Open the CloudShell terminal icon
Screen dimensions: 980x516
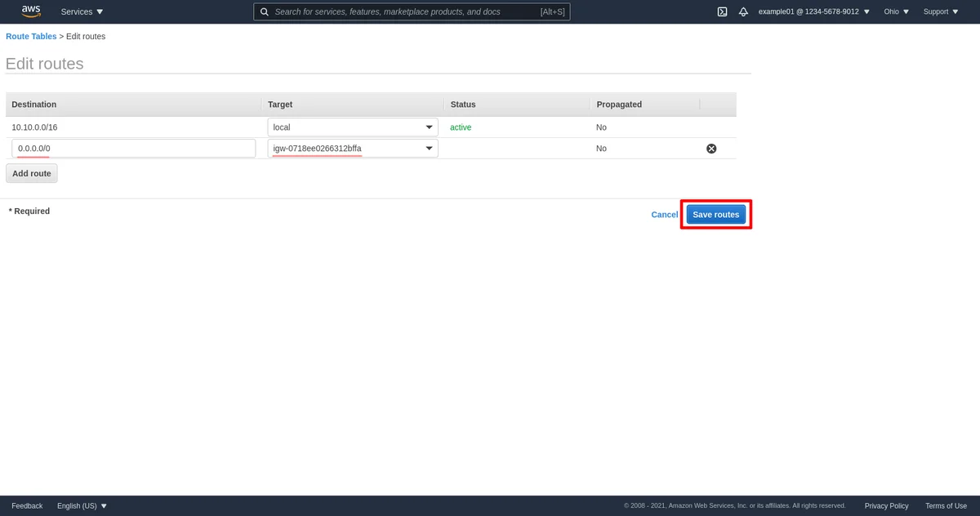coord(722,12)
